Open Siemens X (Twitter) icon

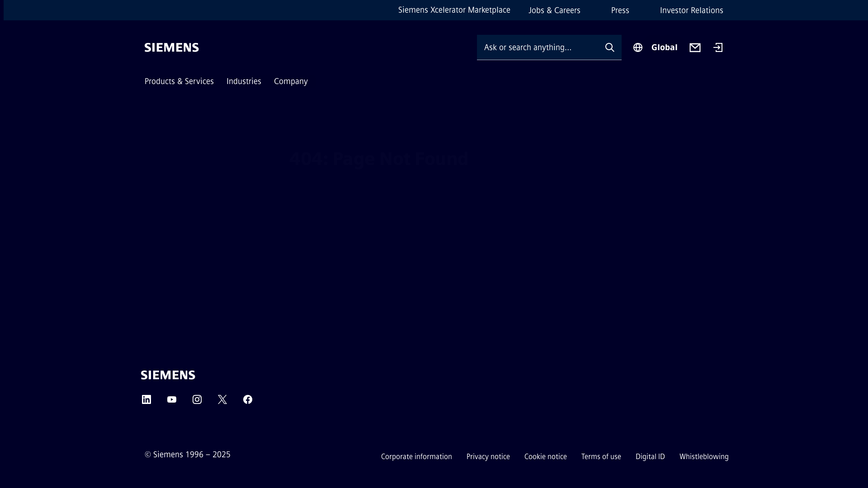click(x=222, y=399)
